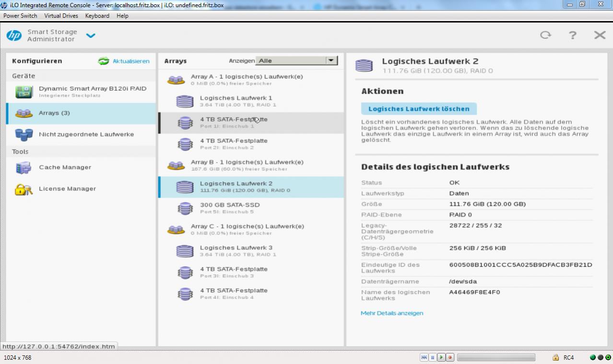Select Logisches Laufwerk 3
The image size is (613, 364).
click(251, 251)
